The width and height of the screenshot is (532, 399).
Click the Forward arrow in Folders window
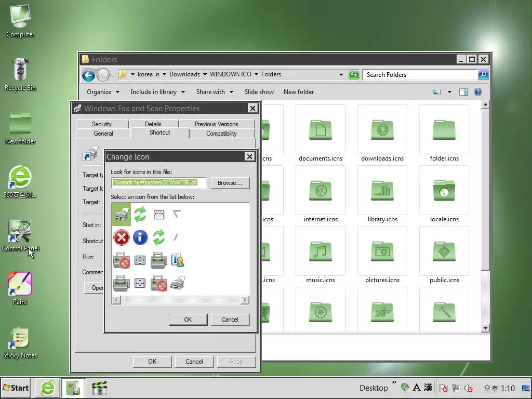point(103,75)
